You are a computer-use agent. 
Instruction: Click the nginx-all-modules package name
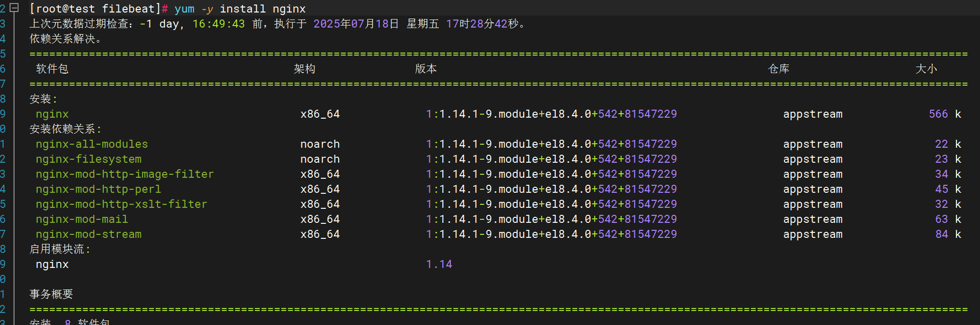[92, 144]
